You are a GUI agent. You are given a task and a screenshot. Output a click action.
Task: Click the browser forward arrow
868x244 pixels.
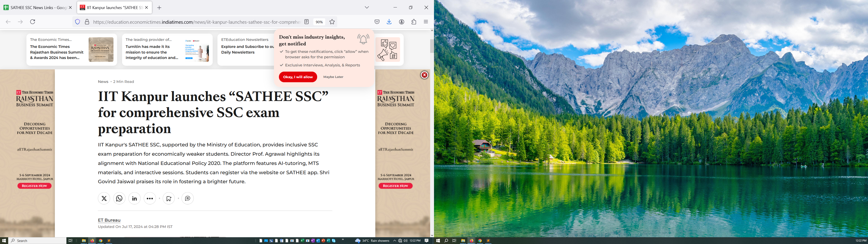20,22
